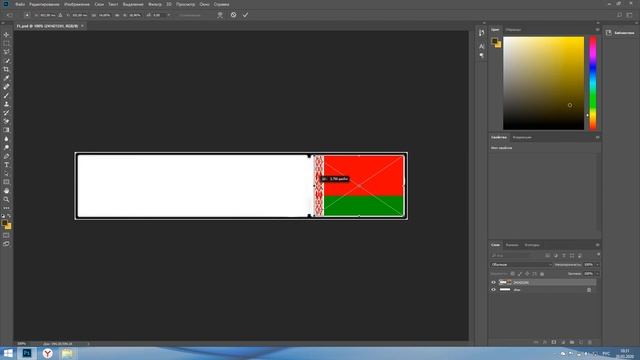Image resolution: width=640 pixels, height=360 pixels.
Task: Select the Pen tool
Action: [6, 156]
